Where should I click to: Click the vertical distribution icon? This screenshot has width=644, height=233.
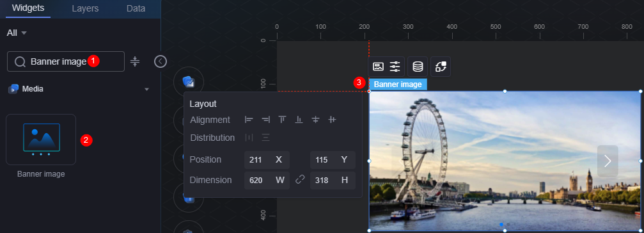click(266, 138)
